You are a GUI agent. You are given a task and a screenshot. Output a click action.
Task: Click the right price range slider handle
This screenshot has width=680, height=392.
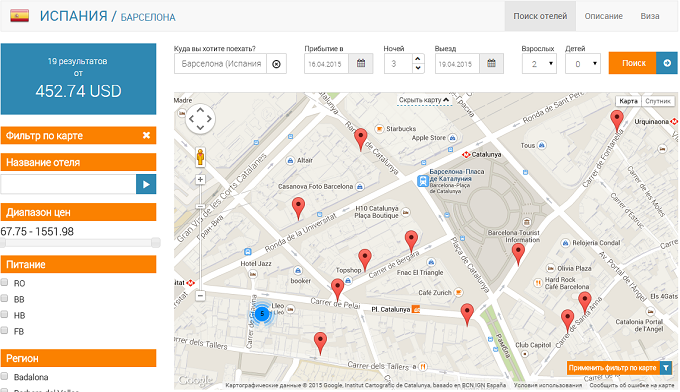pyautogui.click(x=156, y=243)
